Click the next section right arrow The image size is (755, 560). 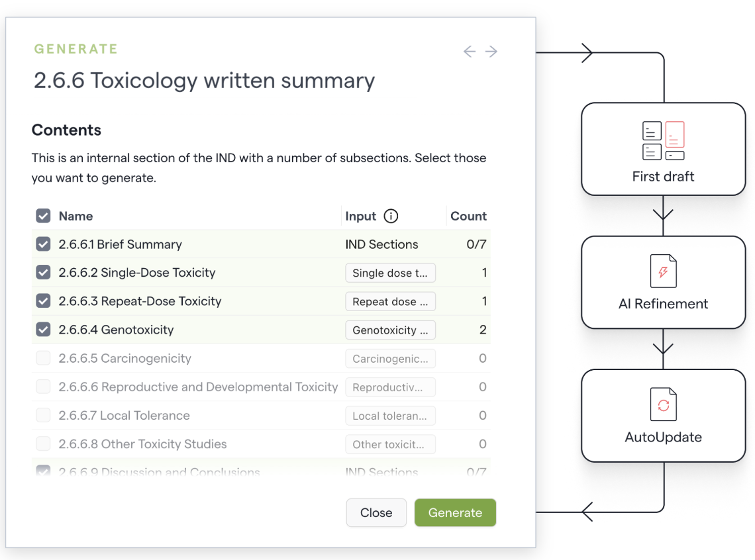click(491, 52)
